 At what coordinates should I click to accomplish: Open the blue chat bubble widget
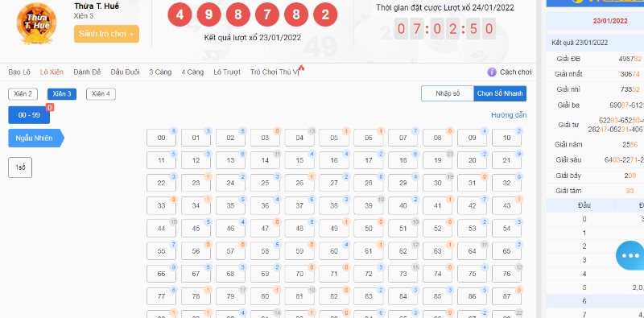click(630, 255)
